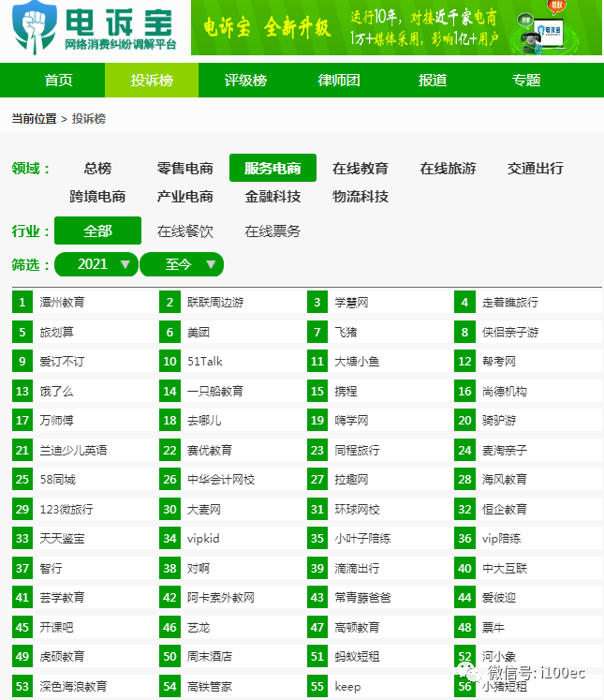Click the green rank 1 number badge
The width and height of the screenshot is (604, 700).
pyautogui.click(x=22, y=302)
